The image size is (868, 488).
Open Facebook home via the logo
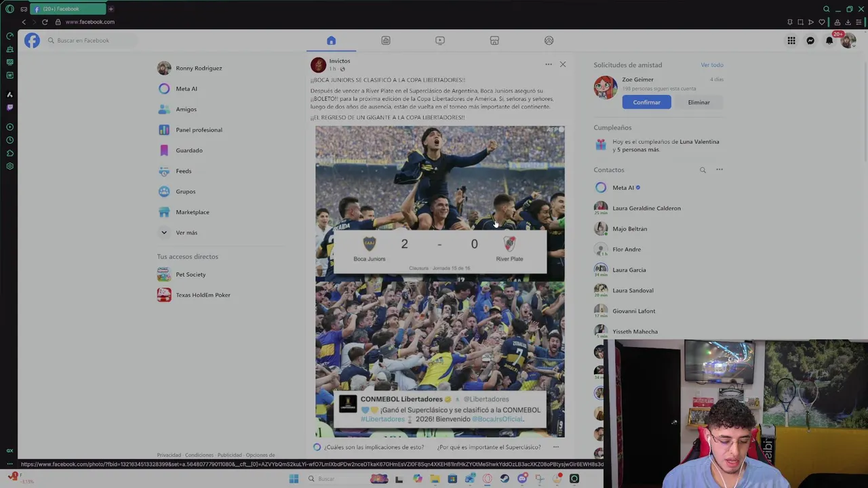point(32,41)
